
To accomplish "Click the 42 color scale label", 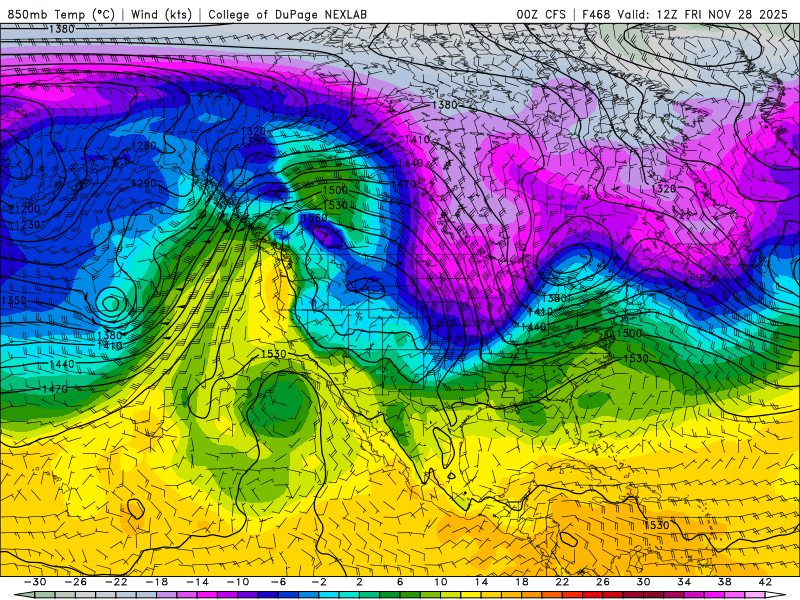I will pyautogui.click(x=765, y=582).
